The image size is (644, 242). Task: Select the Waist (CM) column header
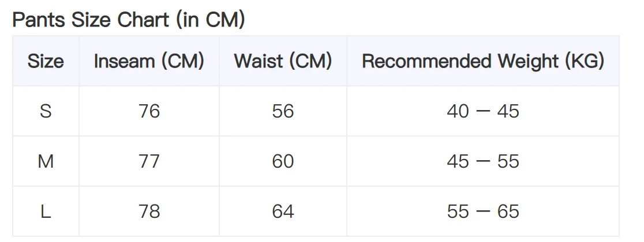tap(283, 61)
